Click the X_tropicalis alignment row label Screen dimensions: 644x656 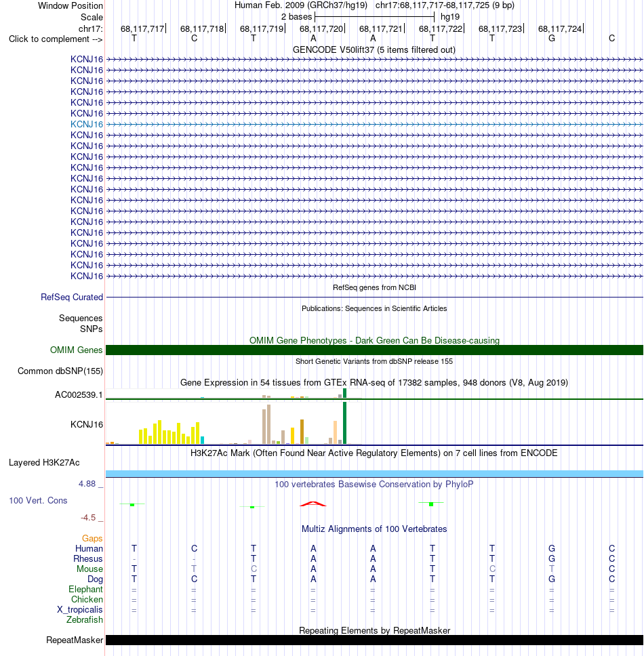coord(79,609)
